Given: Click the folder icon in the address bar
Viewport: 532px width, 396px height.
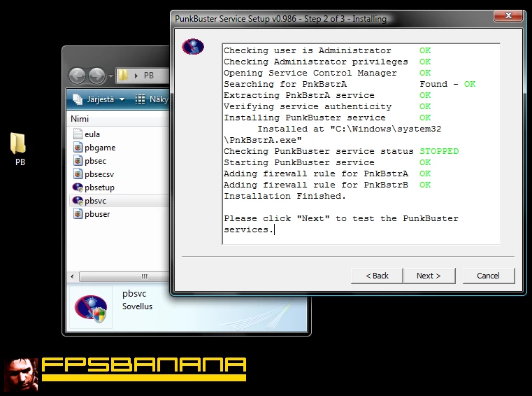Looking at the screenshot, I should [x=123, y=75].
